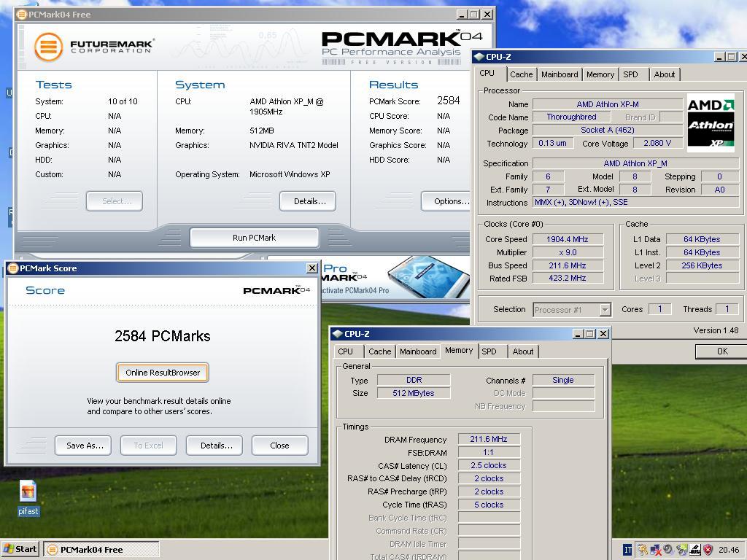Click the PCMark04 Pro box image
This screenshot has width=747, height=560.
tap(429, 276)
